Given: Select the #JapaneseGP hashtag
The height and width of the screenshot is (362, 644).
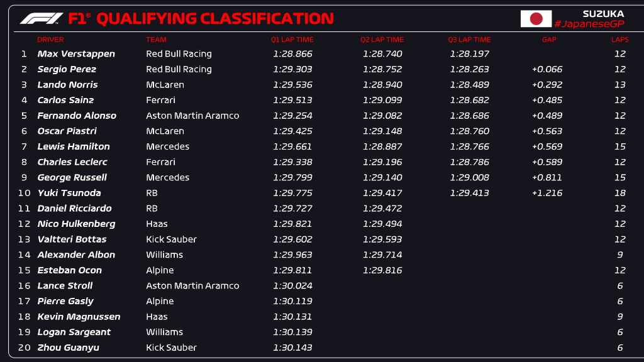Looking at the screenshot, I should coord(589,24).
